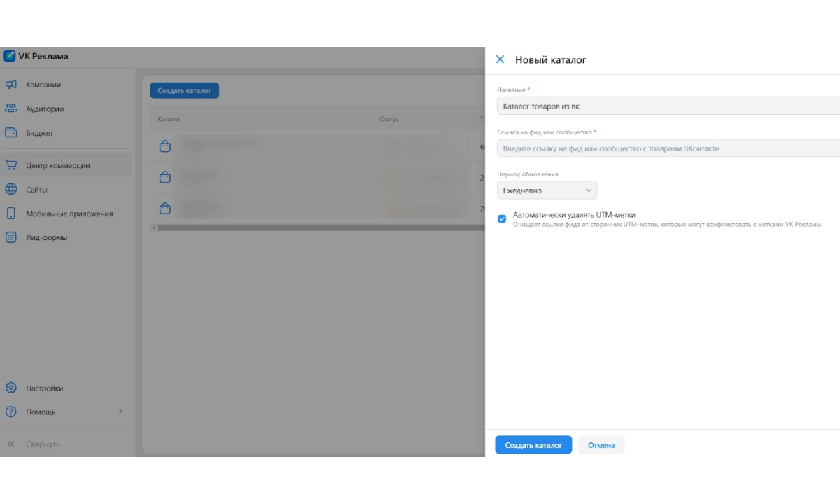The image size is (840, 504).
Task: Click the first catalog row bag icon
Action: [164, 146]
